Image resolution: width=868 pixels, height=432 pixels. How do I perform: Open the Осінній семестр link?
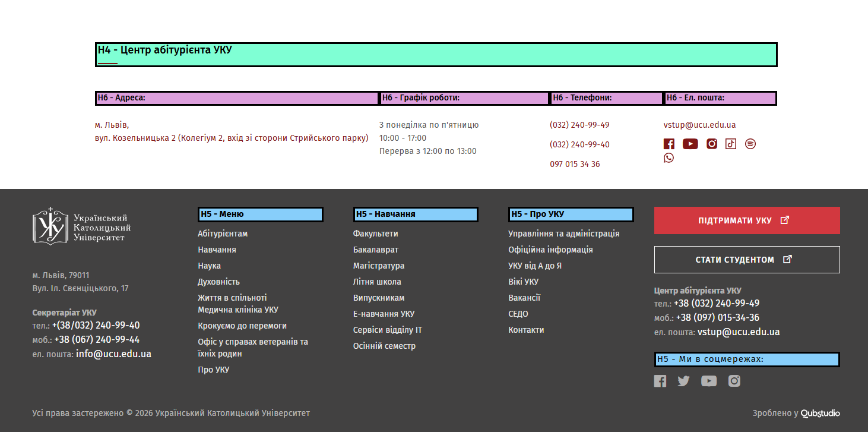384,346
